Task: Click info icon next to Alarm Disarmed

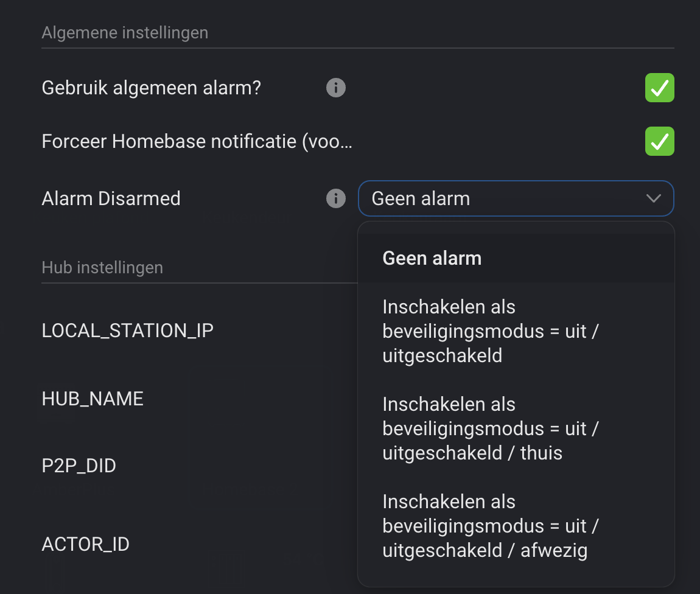Action: 336,198
